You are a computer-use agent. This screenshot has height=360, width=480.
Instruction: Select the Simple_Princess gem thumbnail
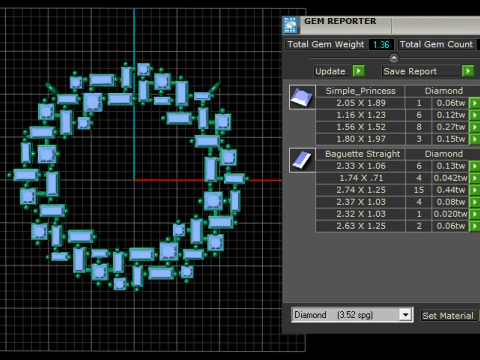pyautogui.click(x=302, y=97)
